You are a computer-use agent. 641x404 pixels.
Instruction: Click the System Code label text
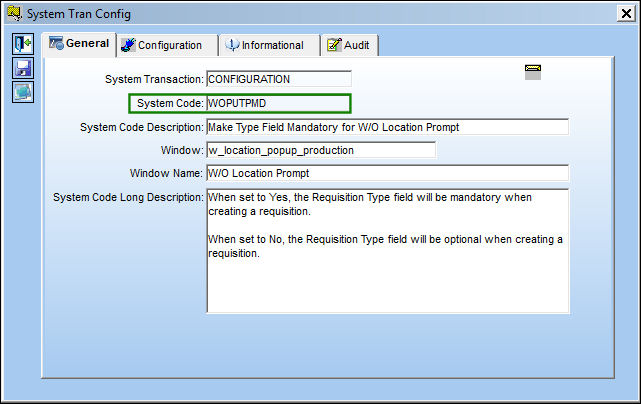click(170, 103)
